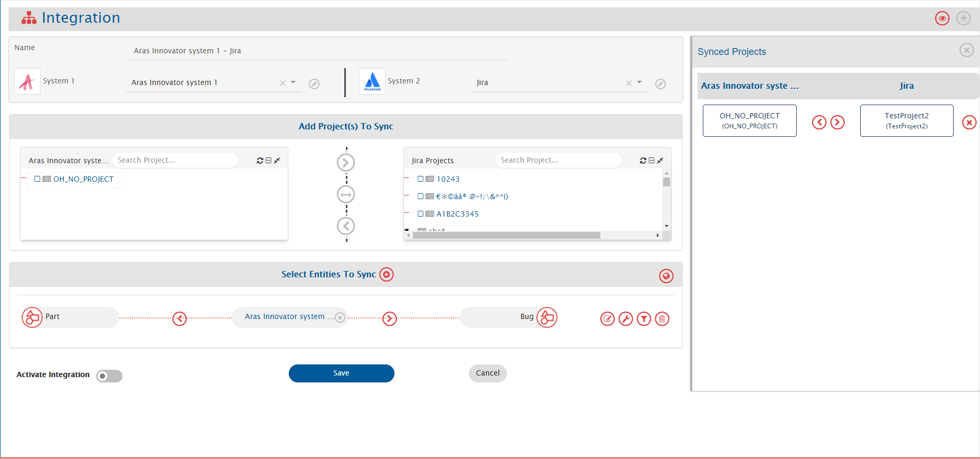
Task: Delete the Part-Bug entity mapping with trash icon
Action: (x=662, y=319)
